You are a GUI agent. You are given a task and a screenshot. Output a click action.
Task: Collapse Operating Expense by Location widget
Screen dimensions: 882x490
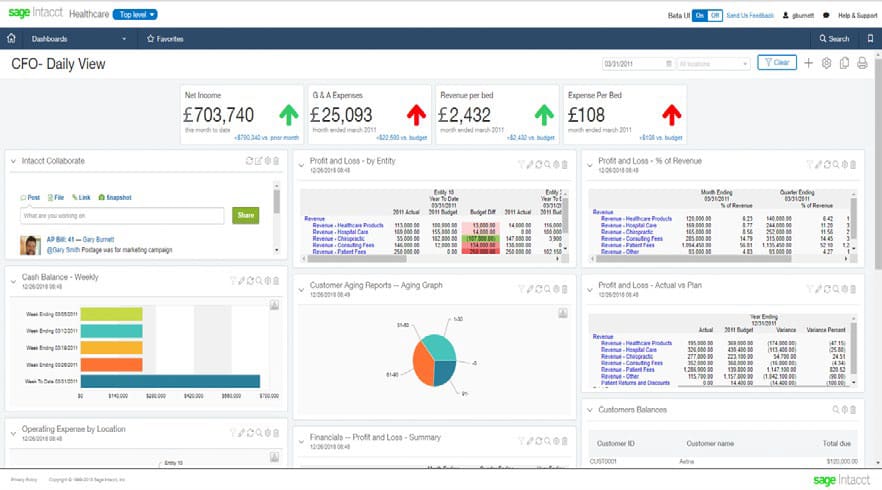pos(14,433)
